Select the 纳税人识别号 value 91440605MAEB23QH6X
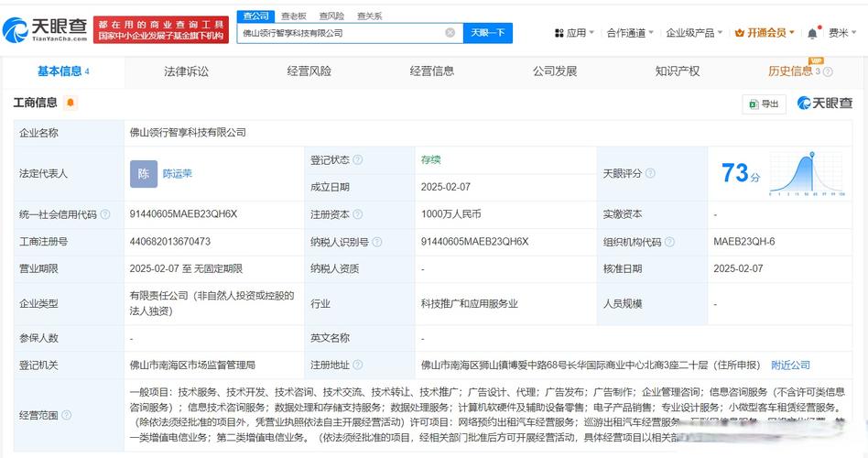The width and height of the screenshot is (868, 458). click(x=474, y=242)
